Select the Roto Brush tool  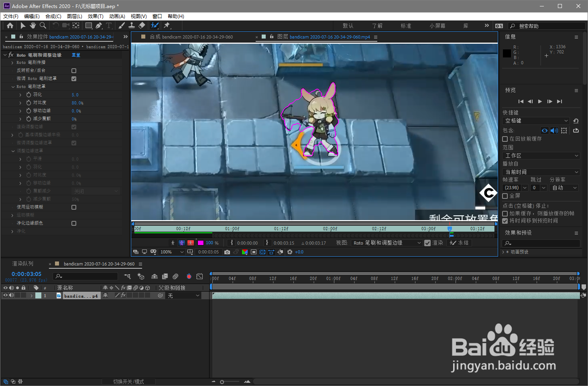(155, 25)
